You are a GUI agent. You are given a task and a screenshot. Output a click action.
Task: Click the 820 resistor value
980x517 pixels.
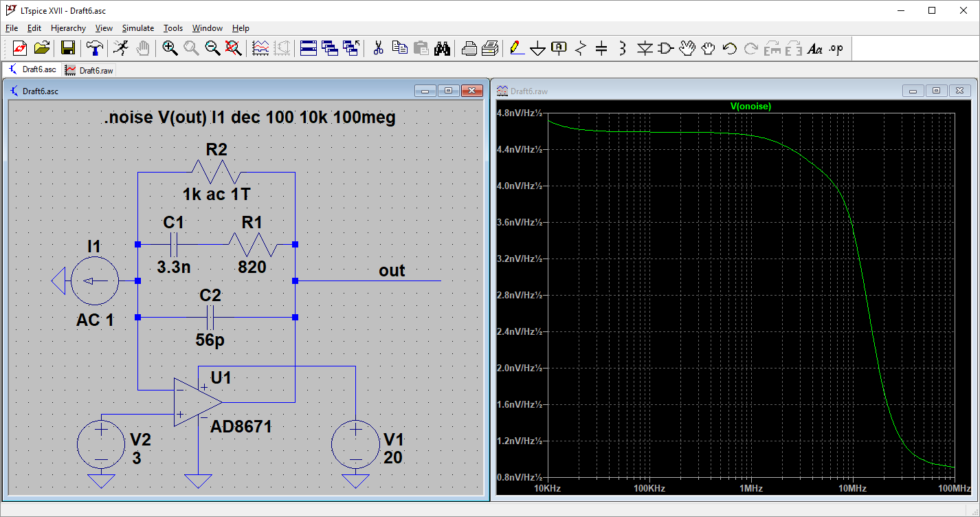(252, 267)
